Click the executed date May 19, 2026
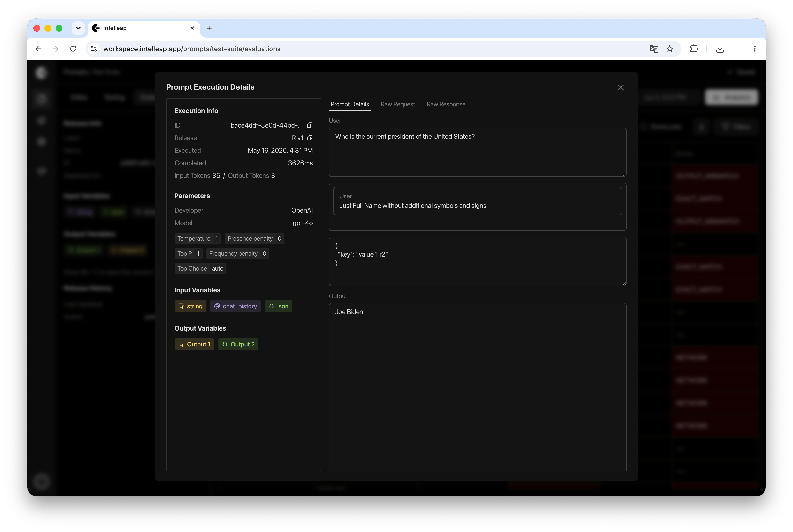This screenshot has width=793, height=532. pyautogui.click(x=280, y=150)
